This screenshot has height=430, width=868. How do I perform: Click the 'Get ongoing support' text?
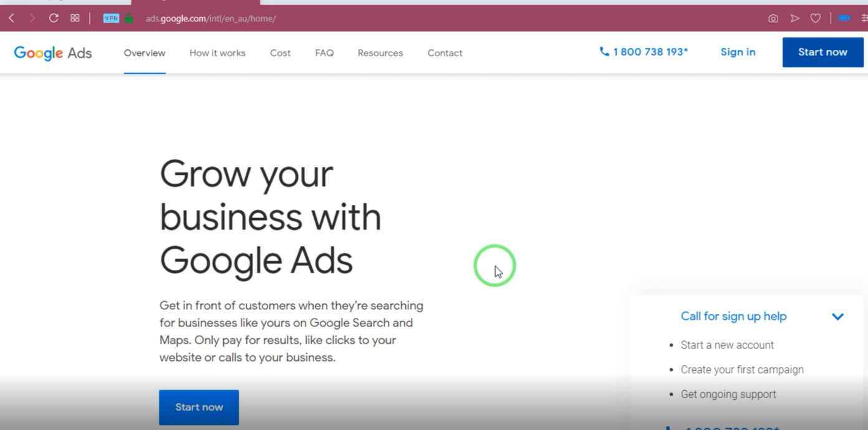coord(728,394)
